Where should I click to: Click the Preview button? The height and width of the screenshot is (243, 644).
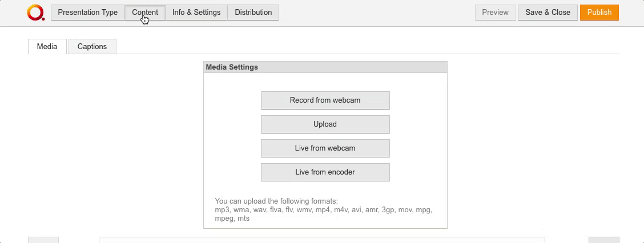pos(495,13)
